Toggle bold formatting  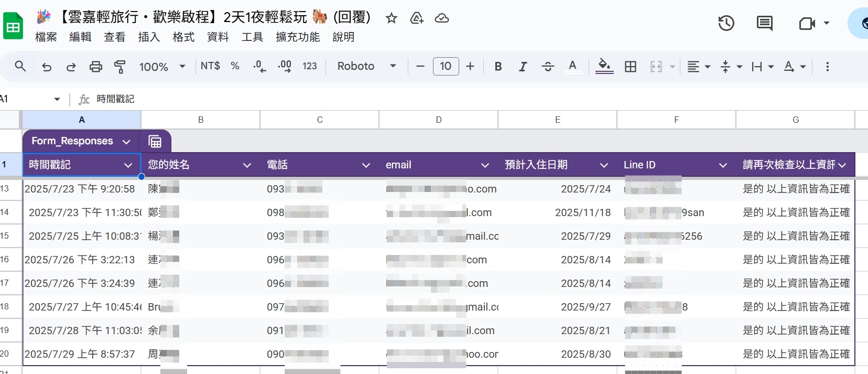click(498, 67)
